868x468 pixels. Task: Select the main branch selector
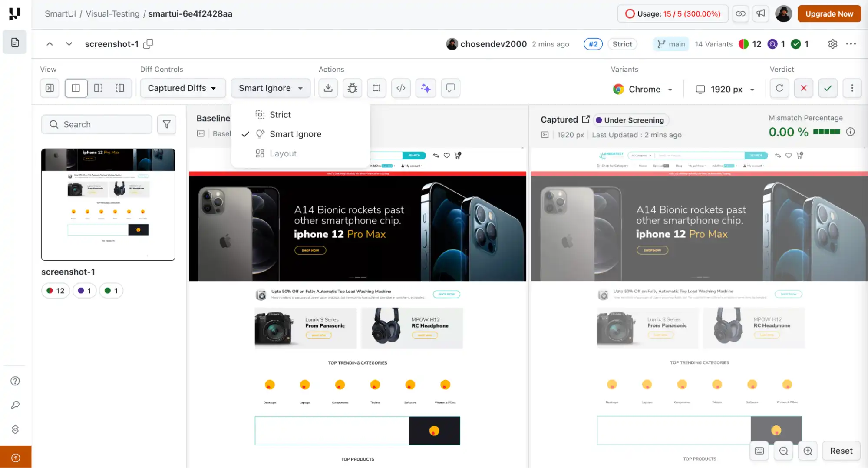click(x=671, y=44)
